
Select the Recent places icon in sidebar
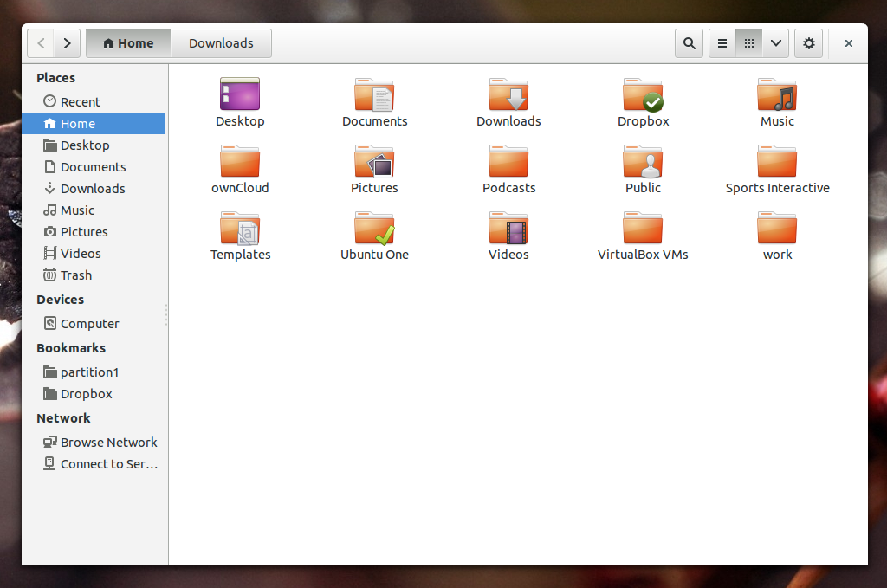[x=49, y=101]
